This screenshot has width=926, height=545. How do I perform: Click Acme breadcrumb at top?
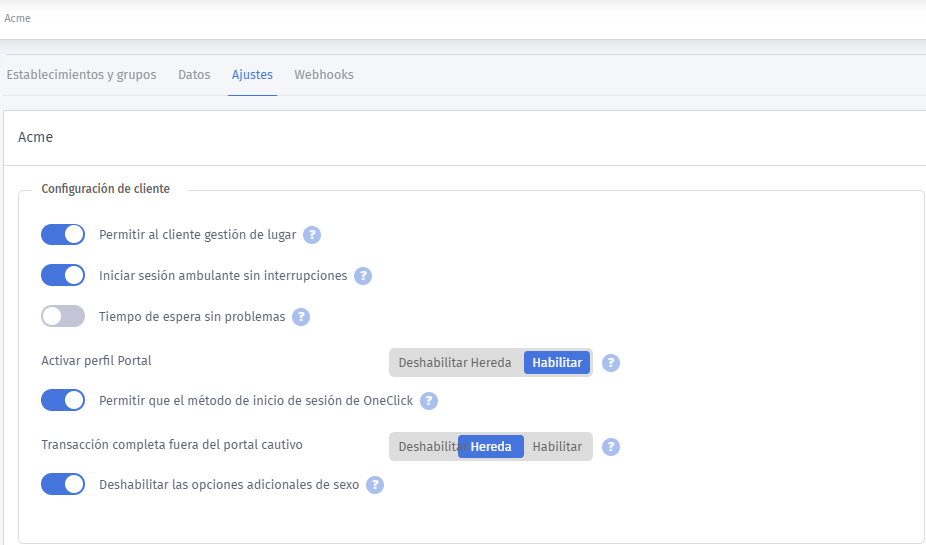point(18,18)
